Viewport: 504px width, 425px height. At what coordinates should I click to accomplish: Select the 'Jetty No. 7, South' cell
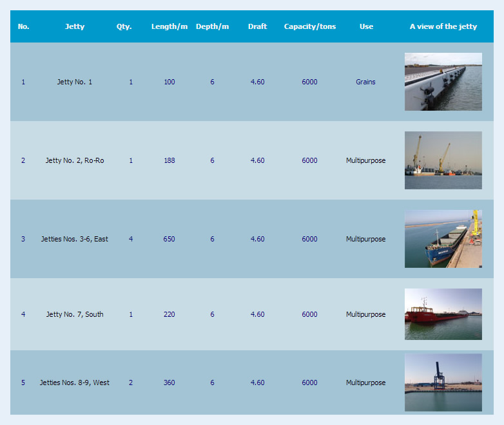click(75, 314)
